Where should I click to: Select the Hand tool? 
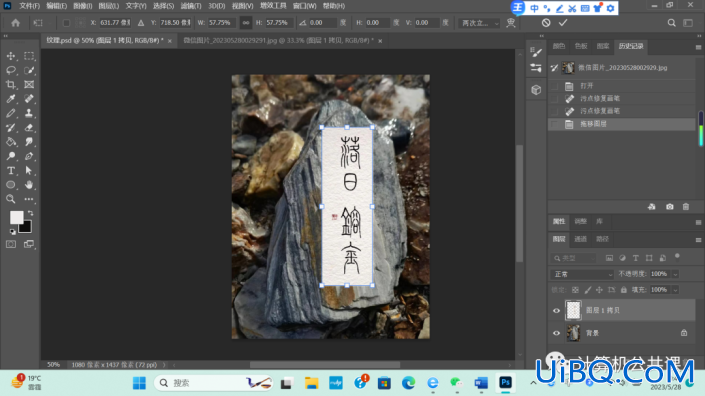[x=29, y=185]
